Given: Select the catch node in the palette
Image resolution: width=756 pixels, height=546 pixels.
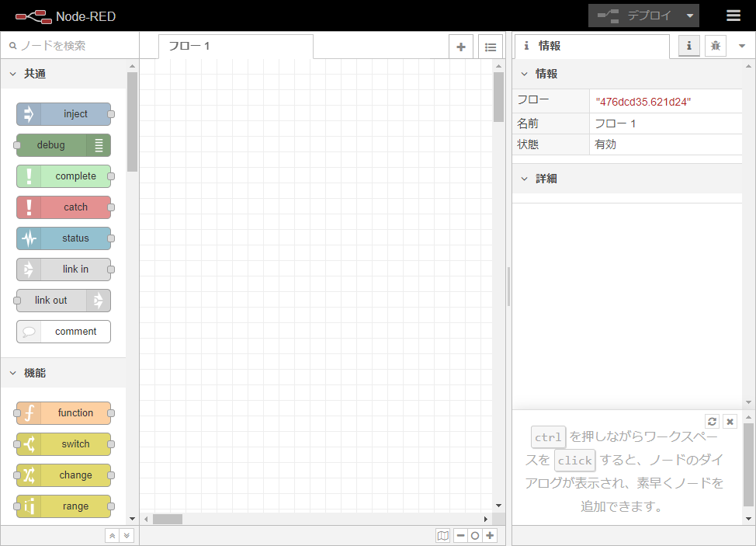Looking at the screenshot, I should pos(63,207).
